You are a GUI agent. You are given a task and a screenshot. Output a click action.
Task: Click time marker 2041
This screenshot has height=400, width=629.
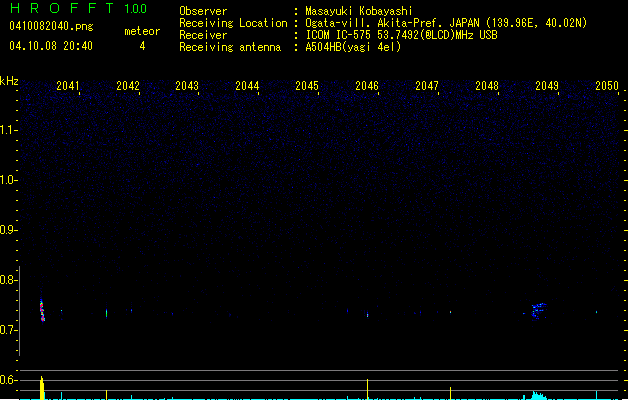pos(68,86)
